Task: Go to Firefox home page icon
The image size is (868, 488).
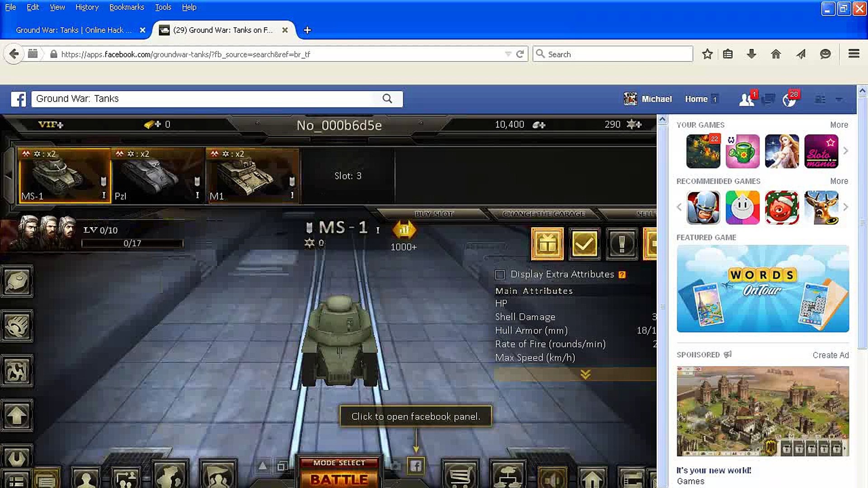Action: point(776,54)
